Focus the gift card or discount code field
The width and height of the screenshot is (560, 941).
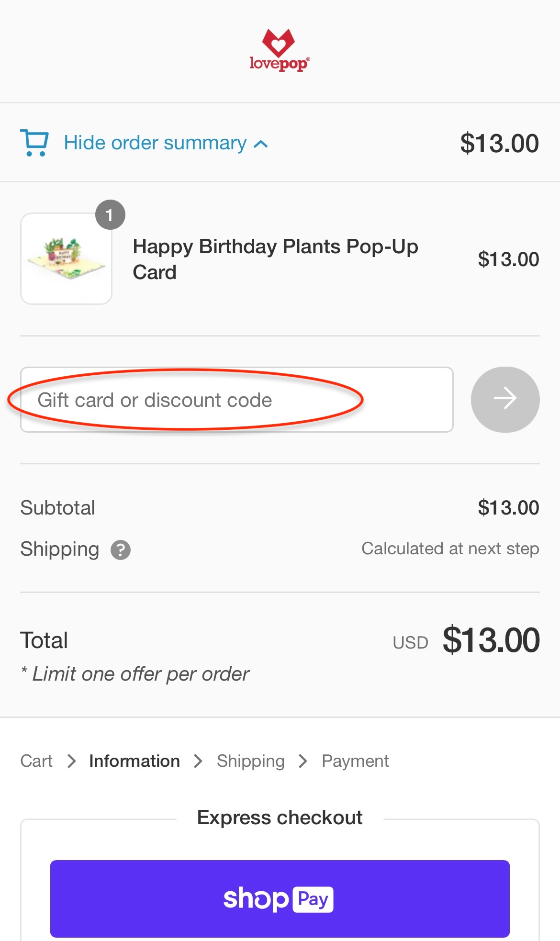click(236, 400)
